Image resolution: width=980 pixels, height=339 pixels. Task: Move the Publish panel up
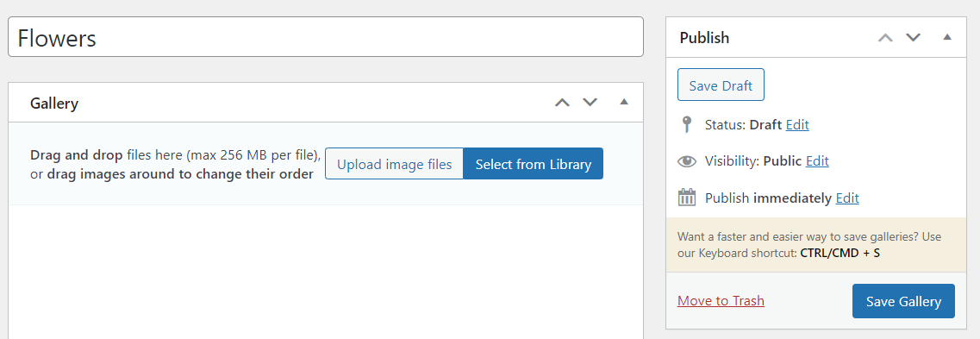886,38
